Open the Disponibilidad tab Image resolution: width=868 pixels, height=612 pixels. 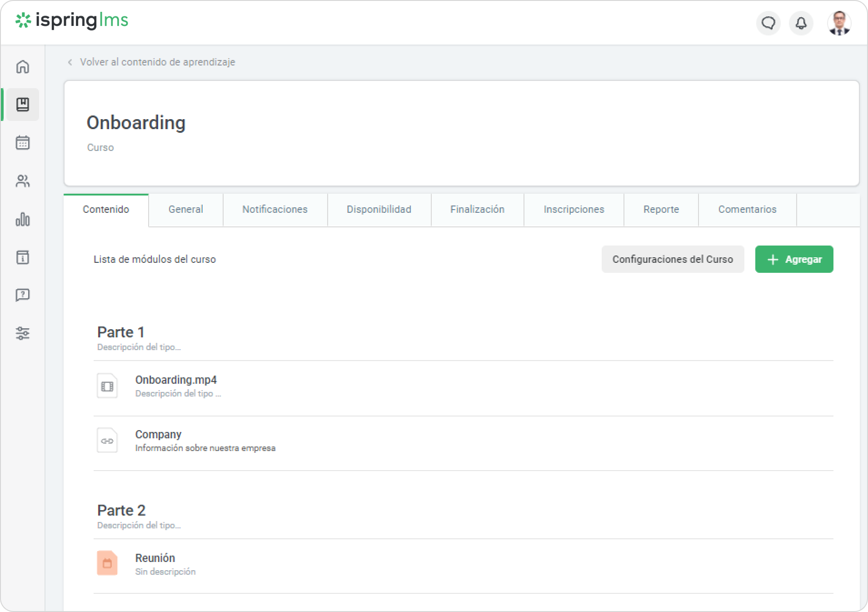click(379, 210)
